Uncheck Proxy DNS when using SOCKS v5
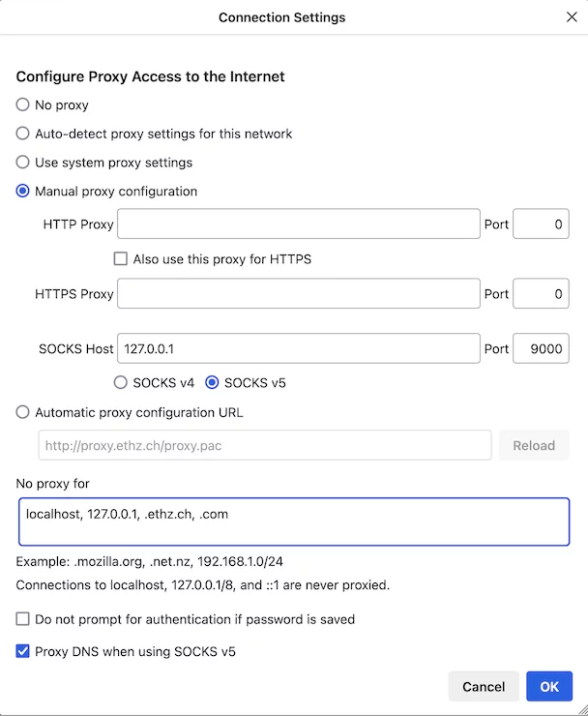Viewport: 588px width, 716px height. pos(23,652)
